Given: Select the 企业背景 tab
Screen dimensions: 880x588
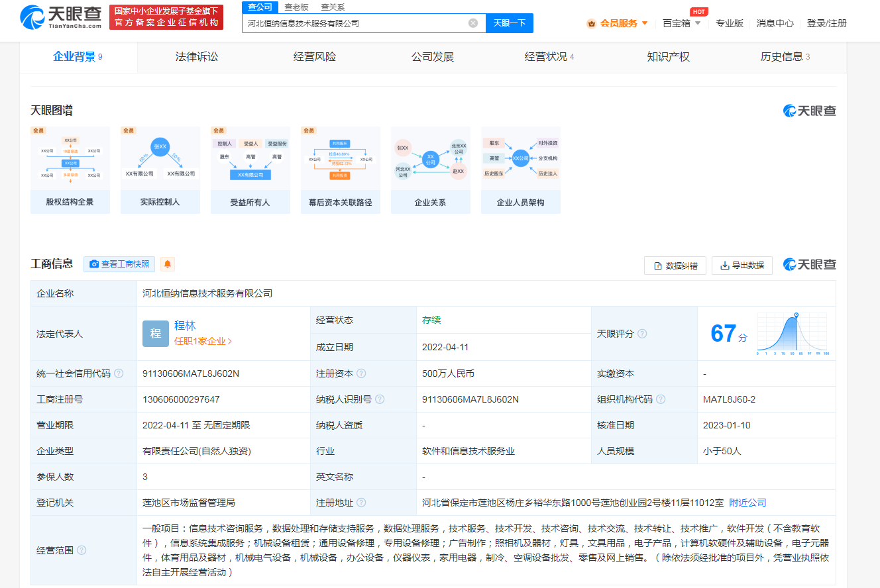Looking at the screenshot, I should 78,57.
